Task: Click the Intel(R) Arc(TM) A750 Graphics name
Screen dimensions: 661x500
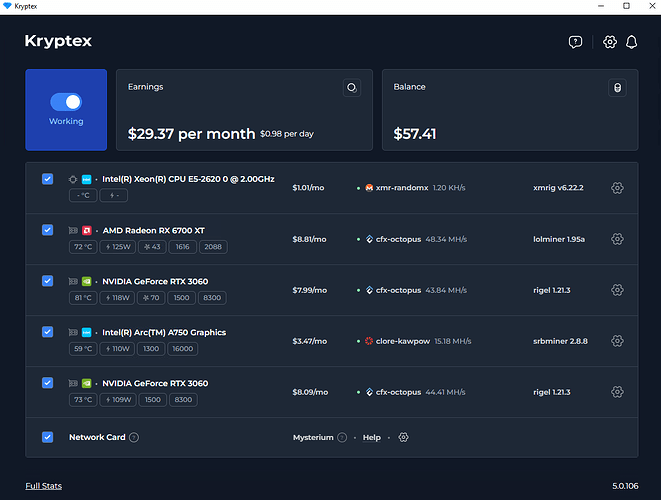Action: pos(164,332)
